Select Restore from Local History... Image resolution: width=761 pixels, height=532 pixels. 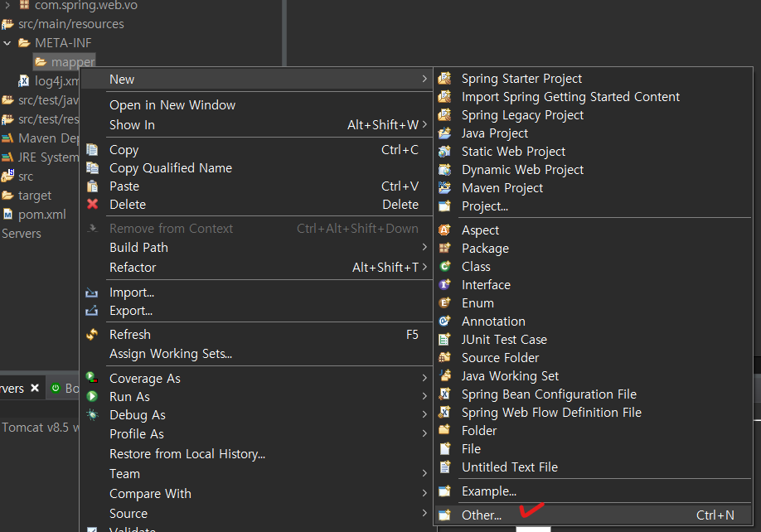tap(256, 454)
